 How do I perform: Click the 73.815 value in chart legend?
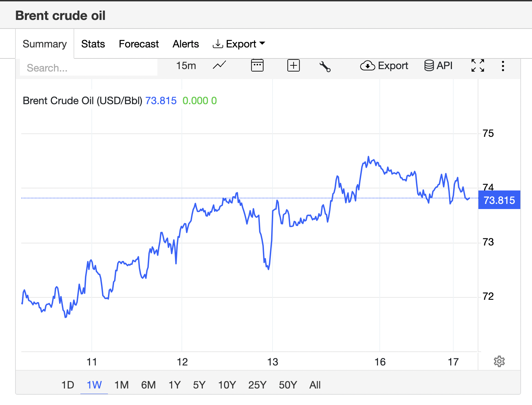[161, 101]
